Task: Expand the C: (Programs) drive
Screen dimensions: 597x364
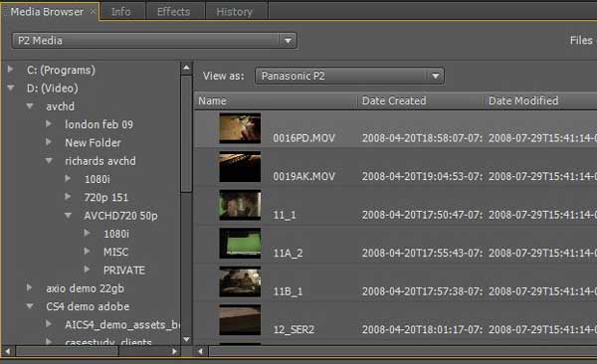Action: [x=11, y=70]
